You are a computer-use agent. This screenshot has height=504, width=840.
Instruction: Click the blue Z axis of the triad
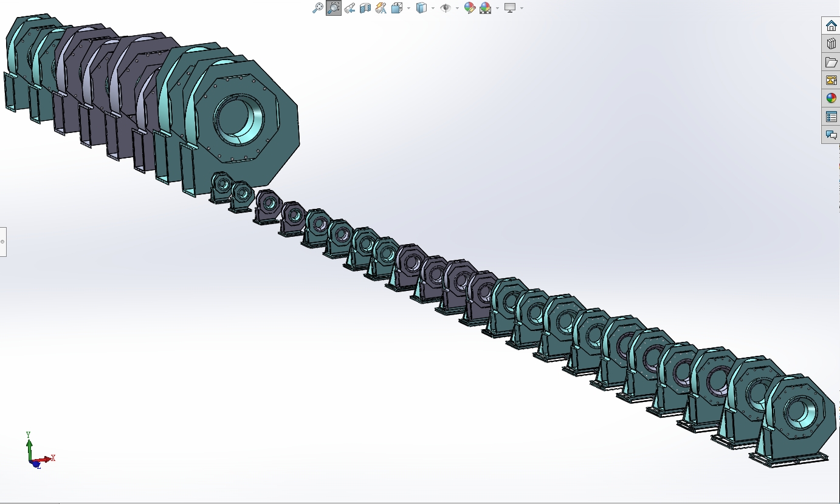35,465
